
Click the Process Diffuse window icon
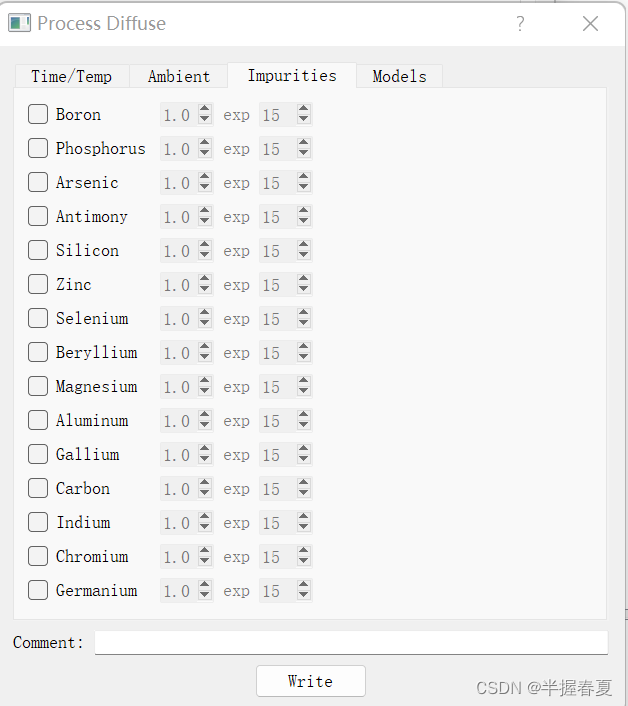point(19,23)
